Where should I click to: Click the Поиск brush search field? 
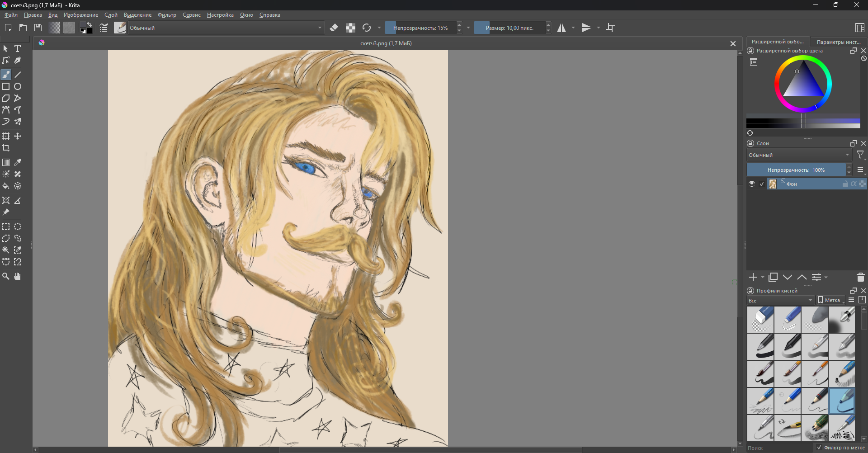(780, 448)
